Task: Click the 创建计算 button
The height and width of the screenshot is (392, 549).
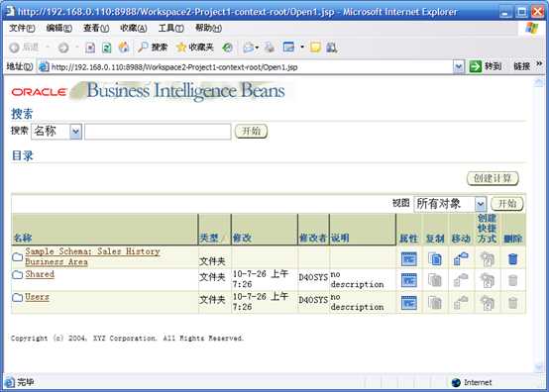Action: click(493, 179)
